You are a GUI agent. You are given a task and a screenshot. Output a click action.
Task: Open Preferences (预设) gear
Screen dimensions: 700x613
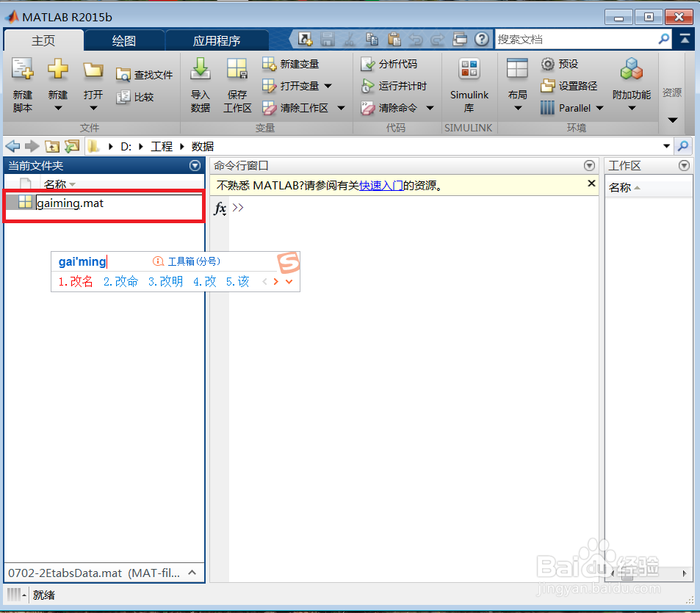click(560, 65)
